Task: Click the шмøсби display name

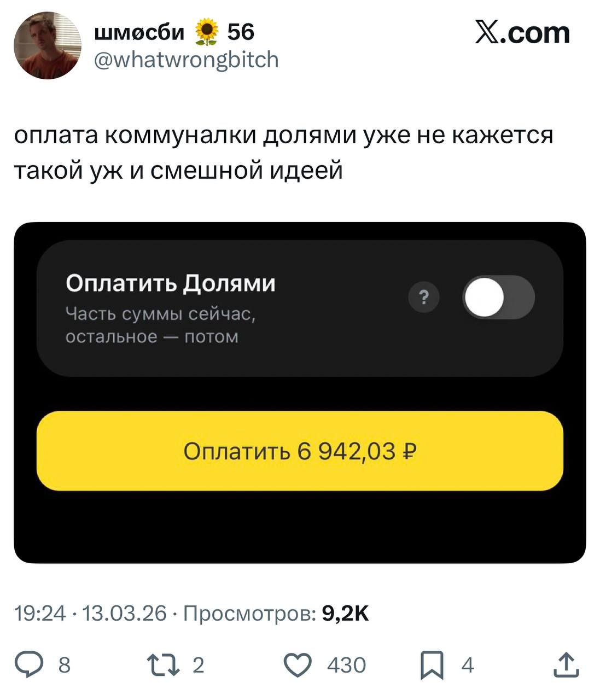Action: click(x=139, y=32)
